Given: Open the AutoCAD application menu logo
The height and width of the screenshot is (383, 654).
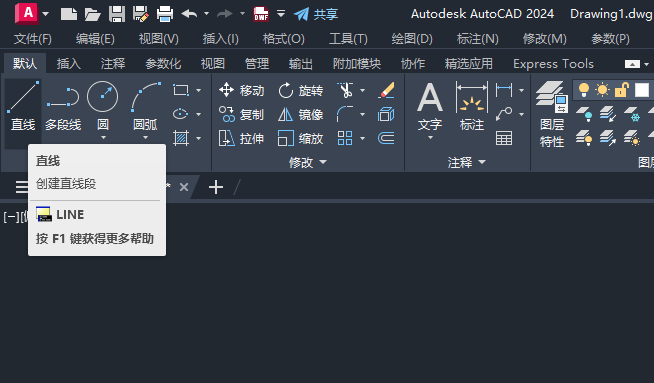Looking at the screenshot, I should [x=26, y=14].
